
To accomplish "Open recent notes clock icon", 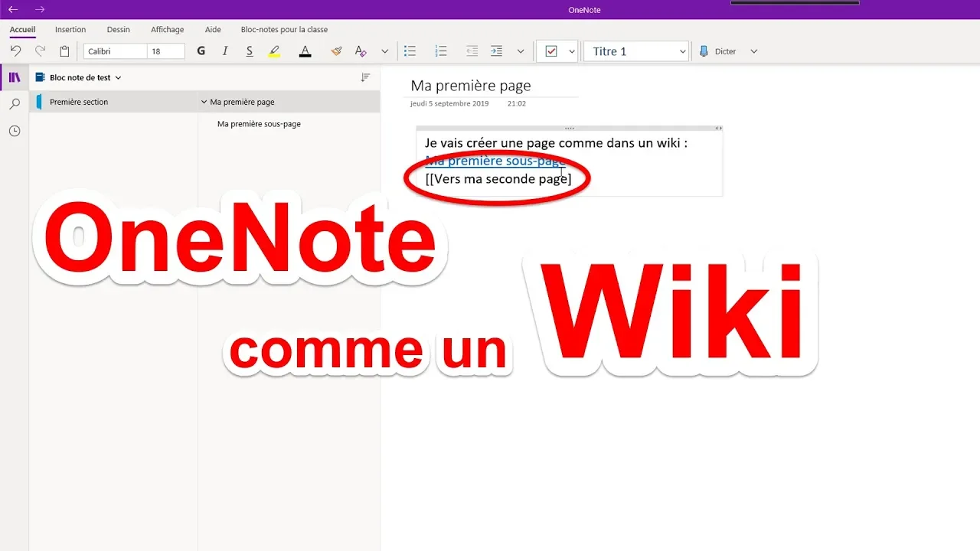I will coord(15,131).
